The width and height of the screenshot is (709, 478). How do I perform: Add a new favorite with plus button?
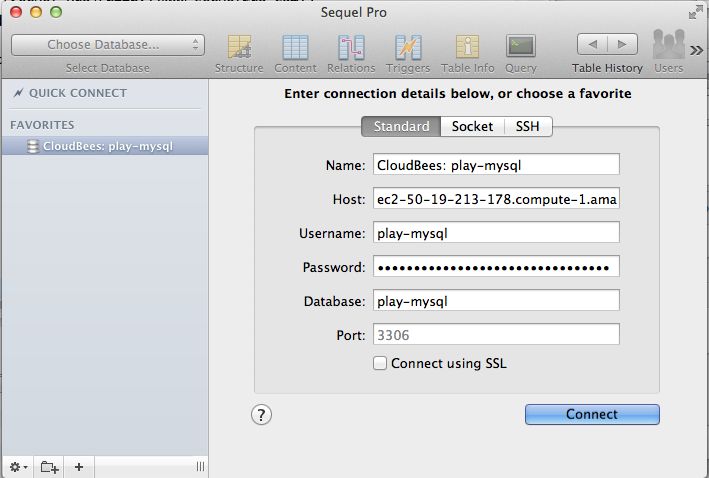coord(79,467)
